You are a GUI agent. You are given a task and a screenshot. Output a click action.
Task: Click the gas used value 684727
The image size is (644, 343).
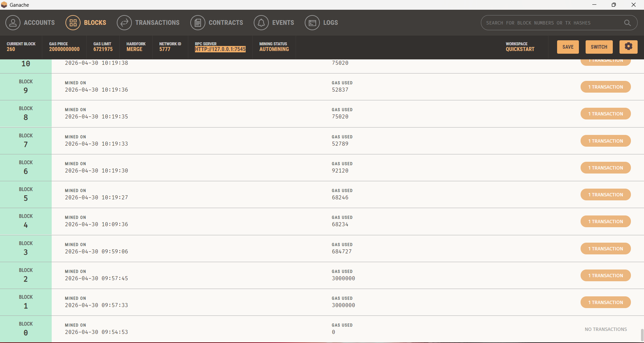click(342, 251)
